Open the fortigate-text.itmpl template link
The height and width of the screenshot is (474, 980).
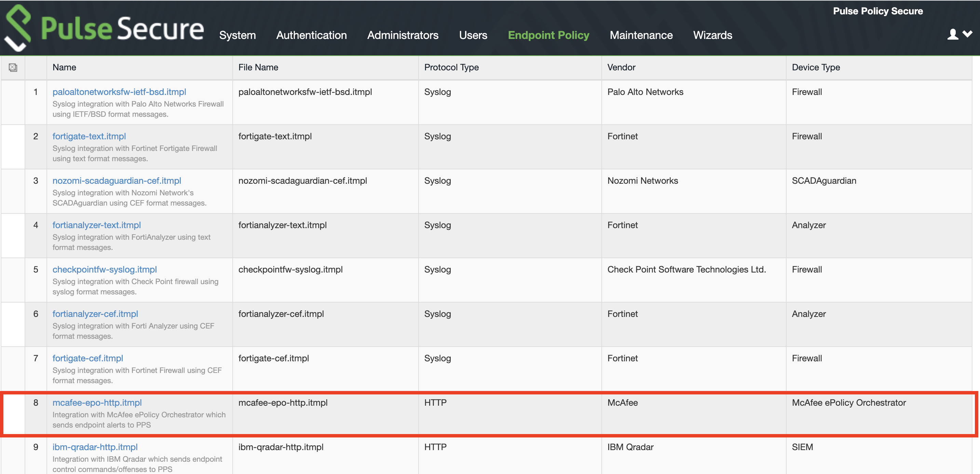(x=89, y=137)
